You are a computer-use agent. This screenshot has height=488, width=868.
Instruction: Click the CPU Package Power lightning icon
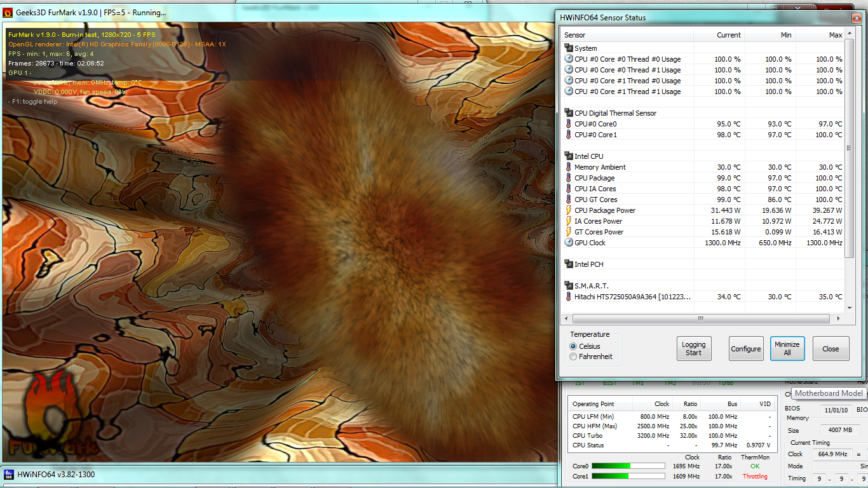coord(569,210)
